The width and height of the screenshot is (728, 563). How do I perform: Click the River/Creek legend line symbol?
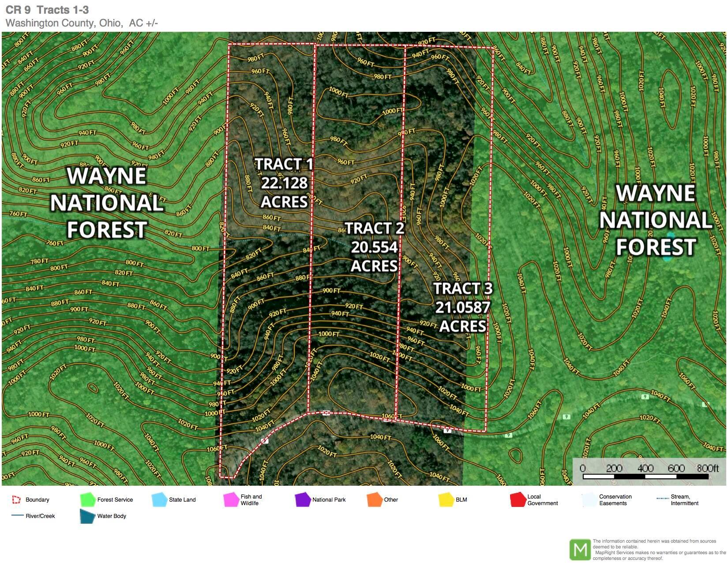tap(18, 516)
